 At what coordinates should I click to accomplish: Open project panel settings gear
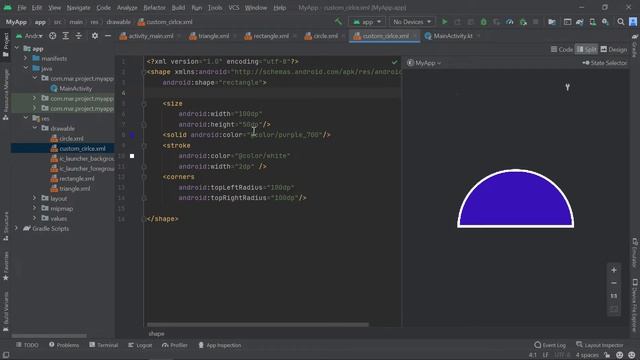pyautogui.click(x=95, y=36)
